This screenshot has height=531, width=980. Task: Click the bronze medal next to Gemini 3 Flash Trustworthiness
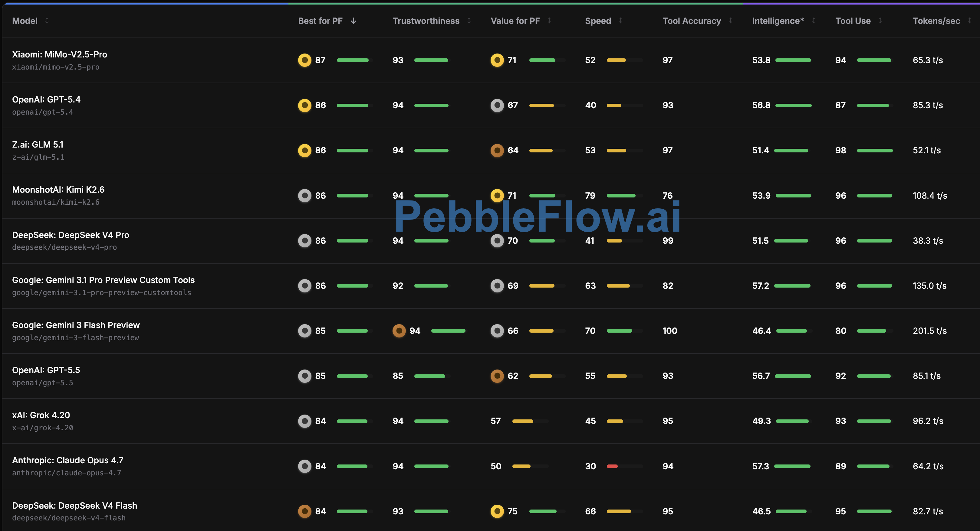(399, 331)
